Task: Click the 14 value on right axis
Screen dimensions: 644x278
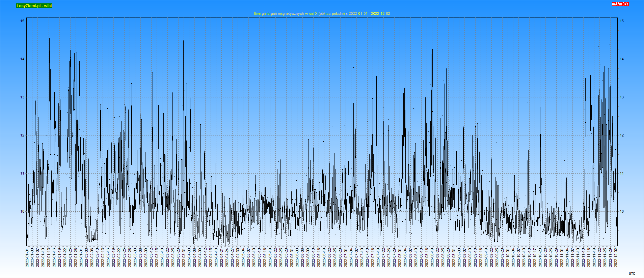Action: 622,59
